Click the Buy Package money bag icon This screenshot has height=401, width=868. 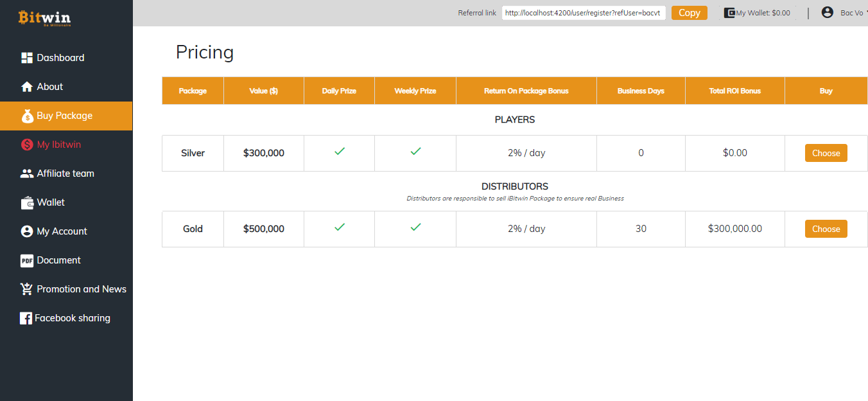click(27, 116)
